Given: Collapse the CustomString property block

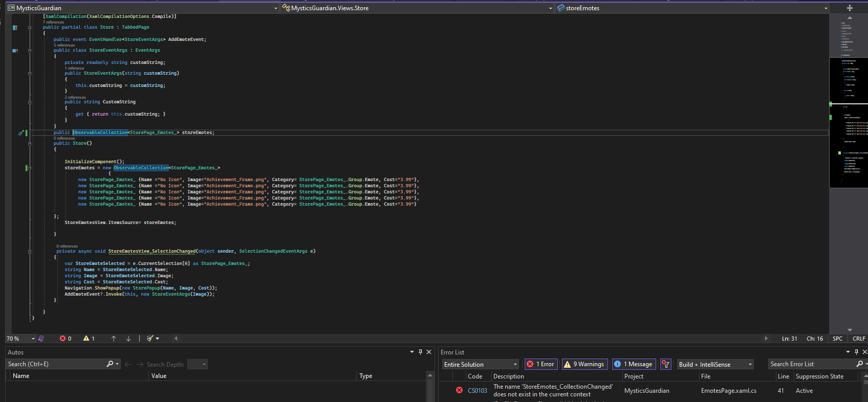Looking at the screenshot, I should pos(30,102).
